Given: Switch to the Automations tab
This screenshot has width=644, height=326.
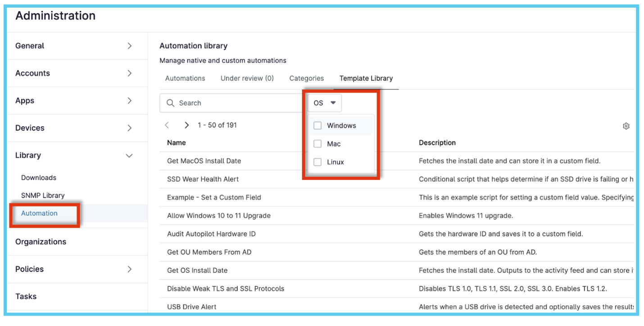Looking at the screenshot, I should click(185, 78).
